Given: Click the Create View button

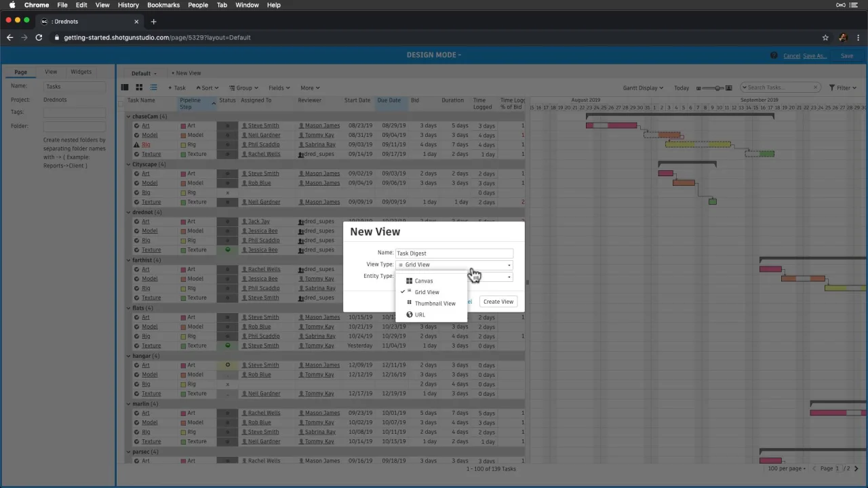Looking at the screenshot, I should coord(498,302).
